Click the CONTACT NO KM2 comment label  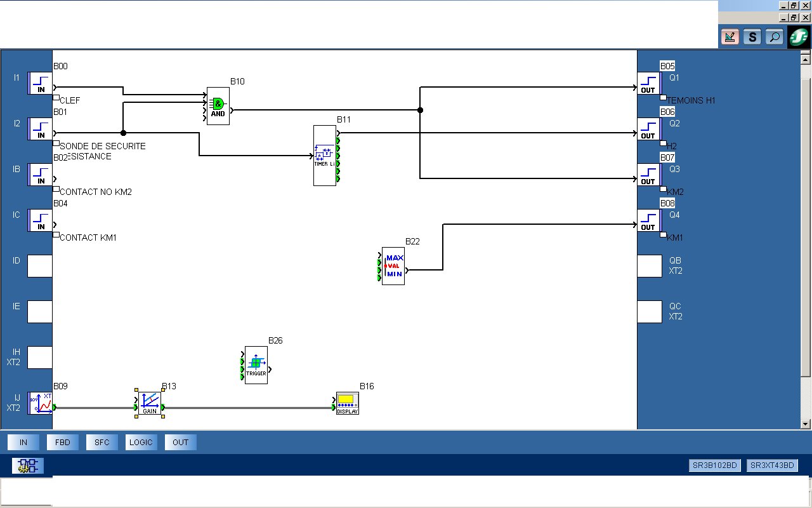tap(96, 192)
